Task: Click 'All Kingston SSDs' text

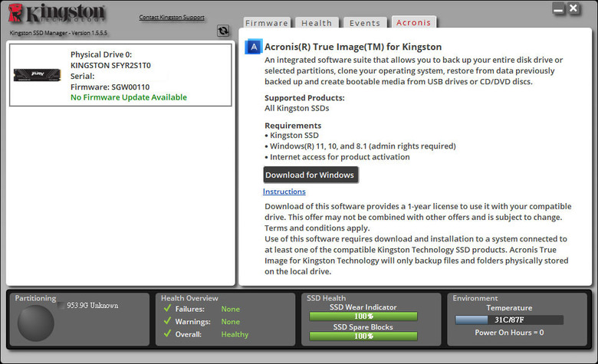Action: pyautogui.click(x=297, y=108)
